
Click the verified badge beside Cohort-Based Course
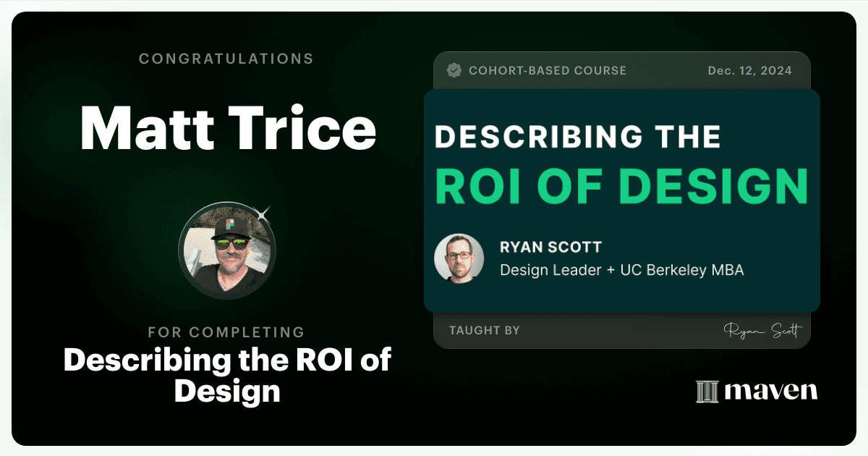(x=454, y=70)
